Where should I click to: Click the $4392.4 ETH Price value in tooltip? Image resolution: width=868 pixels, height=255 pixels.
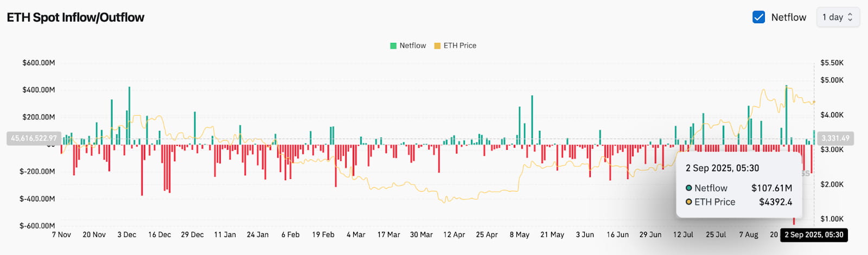point(775,202)
